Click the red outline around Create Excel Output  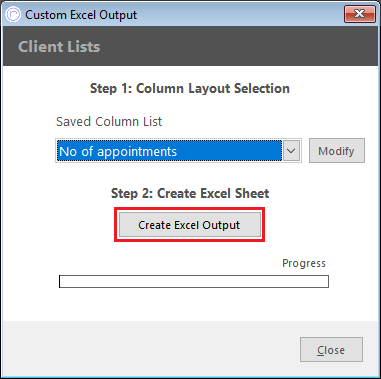[190, 209]
